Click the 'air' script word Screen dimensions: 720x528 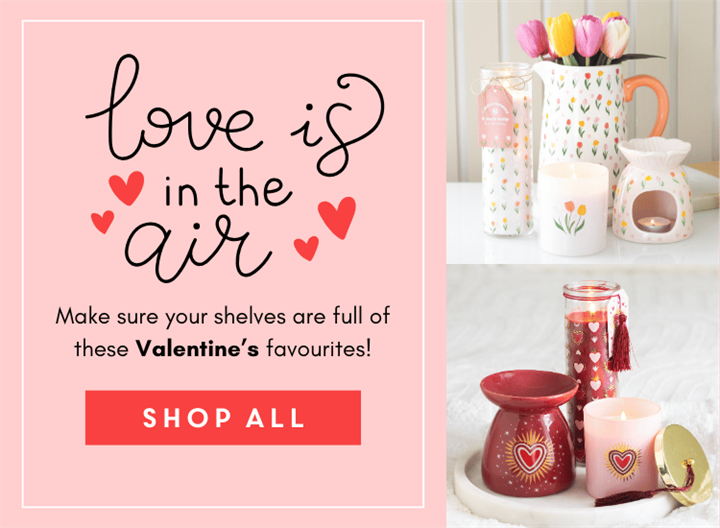(197, 246)
